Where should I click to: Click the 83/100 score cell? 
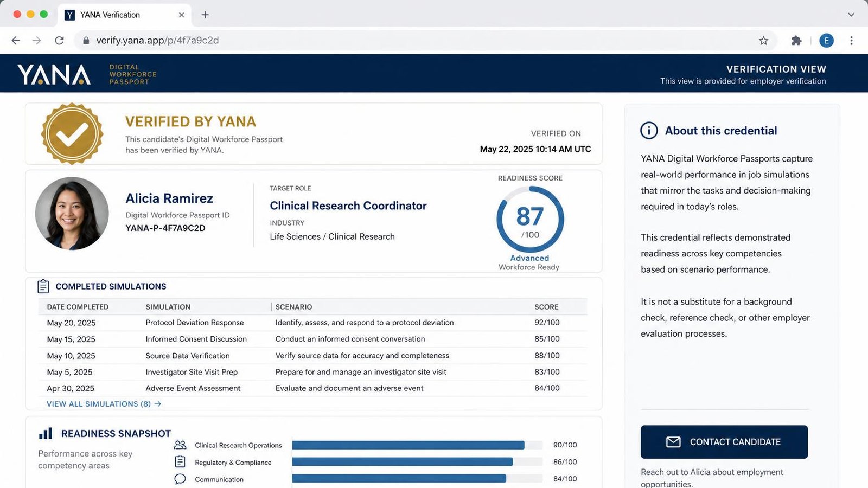tap(547, 372)
